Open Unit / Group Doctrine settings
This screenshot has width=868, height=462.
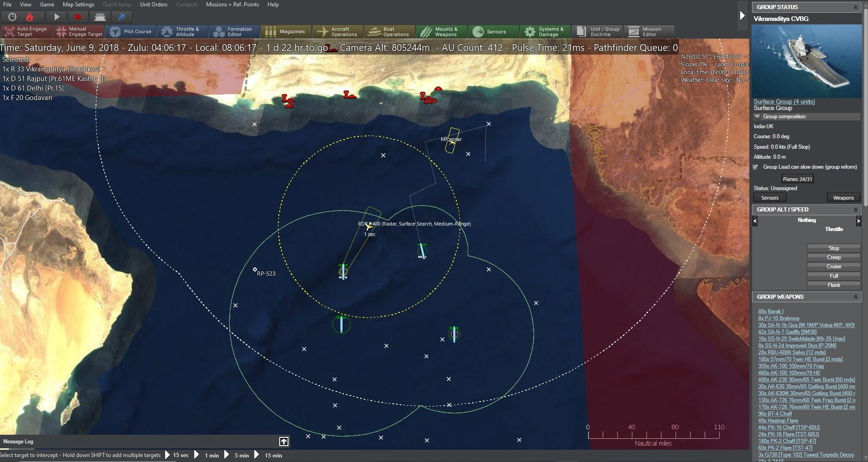(597, 31)
